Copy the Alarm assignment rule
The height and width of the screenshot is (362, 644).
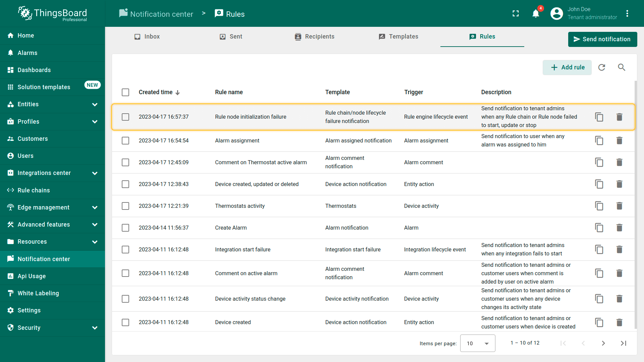click(599, 140)
